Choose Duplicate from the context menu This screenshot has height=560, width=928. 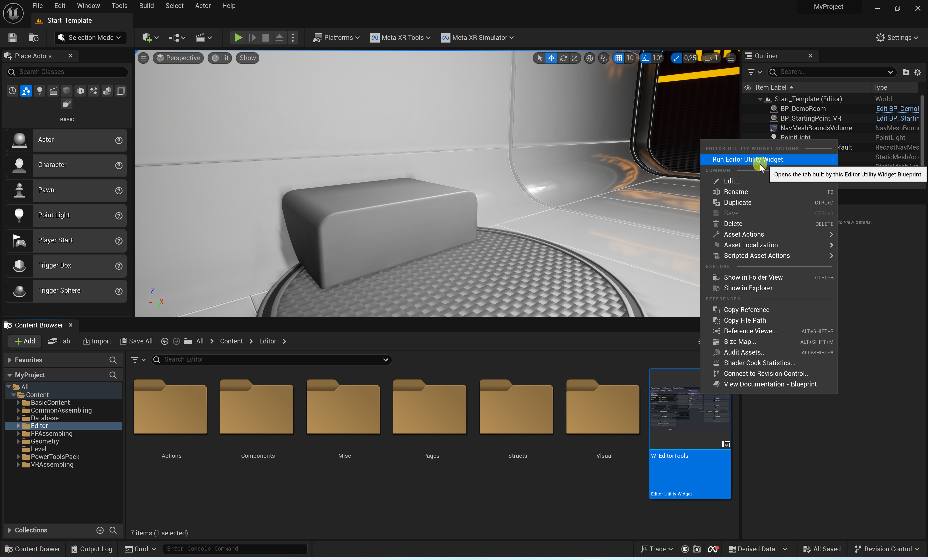pyautogui.click(x=737, y=203)
